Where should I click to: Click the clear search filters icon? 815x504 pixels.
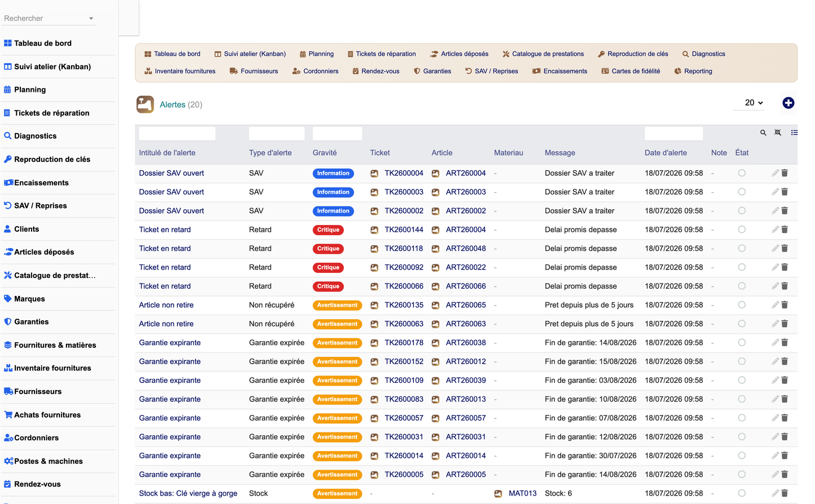click(778, 133)
